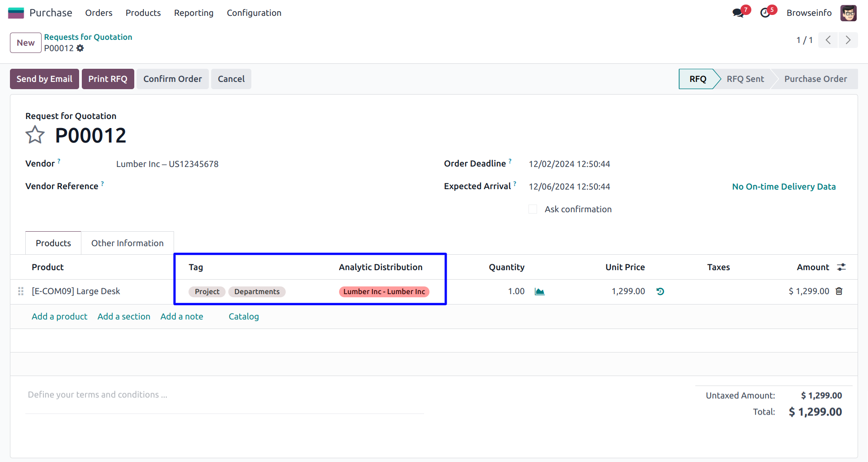
Task: Open the forecast chart icon by quantity
Action: point(539,291)
